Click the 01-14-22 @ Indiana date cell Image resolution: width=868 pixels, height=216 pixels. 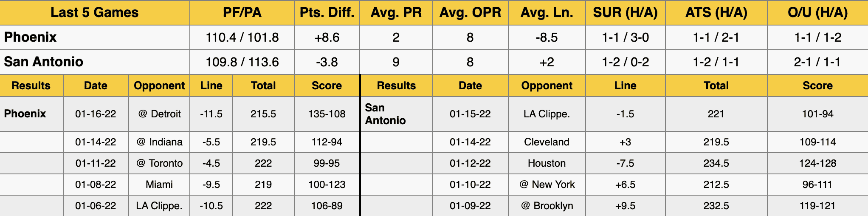96,142
